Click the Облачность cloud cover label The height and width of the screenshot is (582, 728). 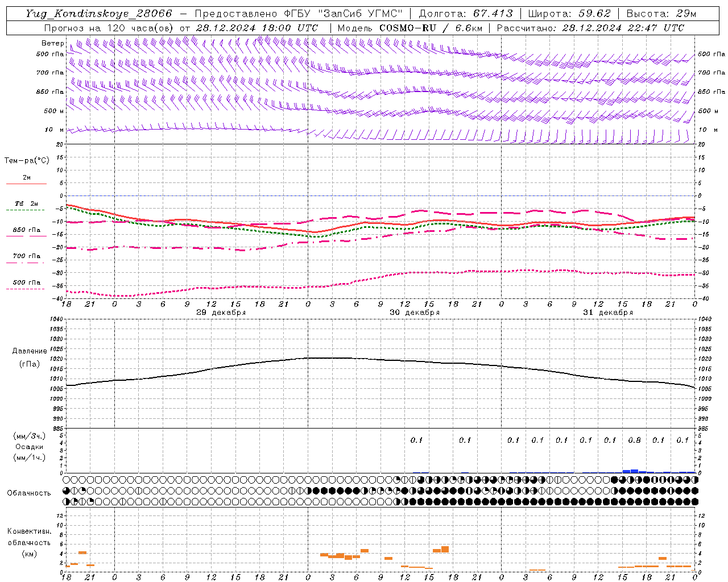pyautogui.click(x=29, y=493)
